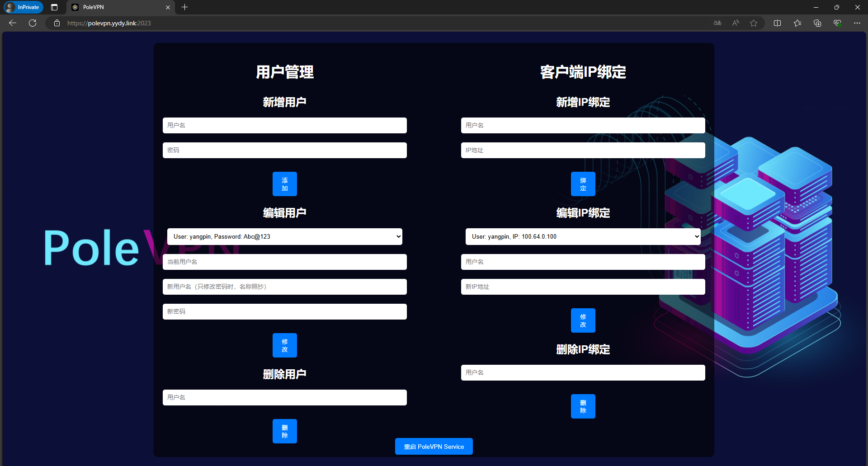The image size is (868, 466).
Task: Click the 添加 button to add user
Action: pos(285,184)
